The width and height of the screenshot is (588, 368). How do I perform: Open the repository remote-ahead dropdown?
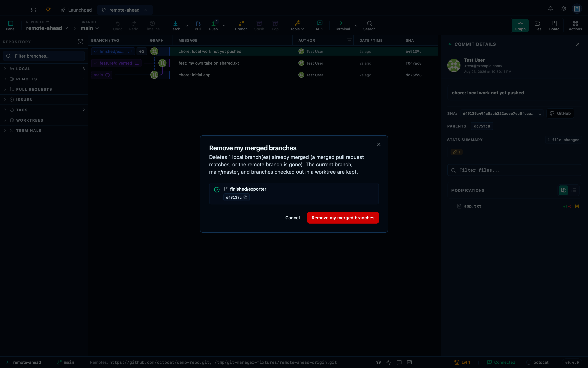47,28
